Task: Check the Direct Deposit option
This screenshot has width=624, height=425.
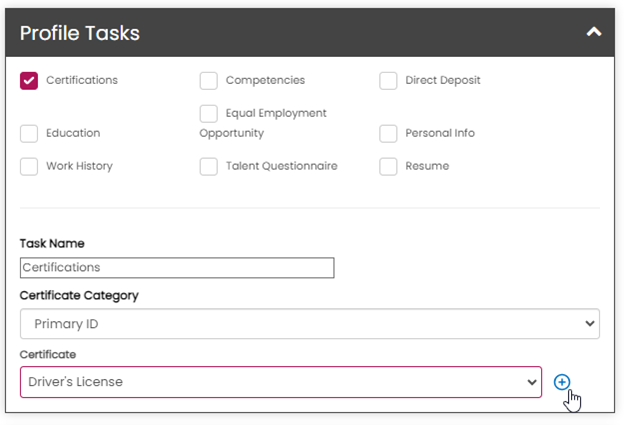Action: click(388, 81)
